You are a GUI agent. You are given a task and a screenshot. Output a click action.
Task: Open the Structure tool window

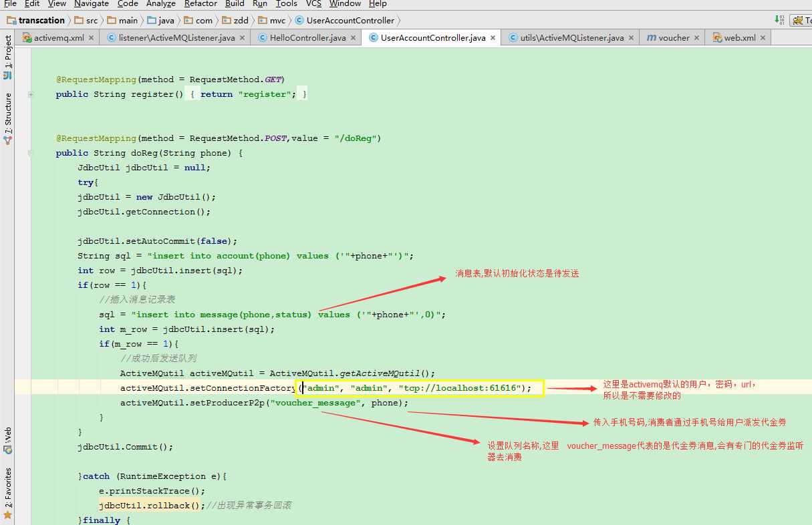(x=7, y=119)
